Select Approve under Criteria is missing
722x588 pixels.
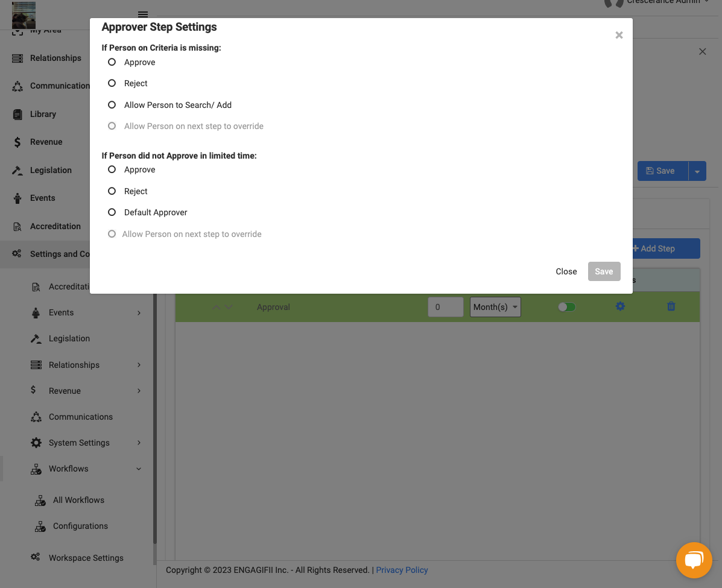[x=112, y=62]
